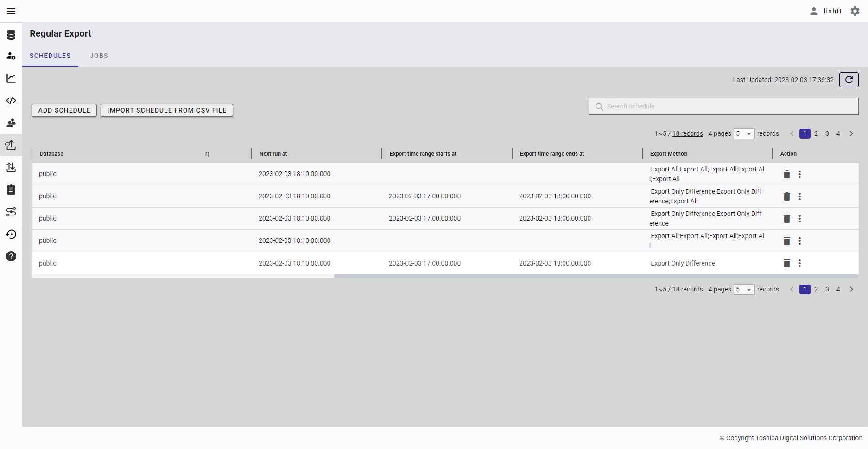Click the Search schedule field
The height and width of the screenshot is (449, 868).
point(723,106)
